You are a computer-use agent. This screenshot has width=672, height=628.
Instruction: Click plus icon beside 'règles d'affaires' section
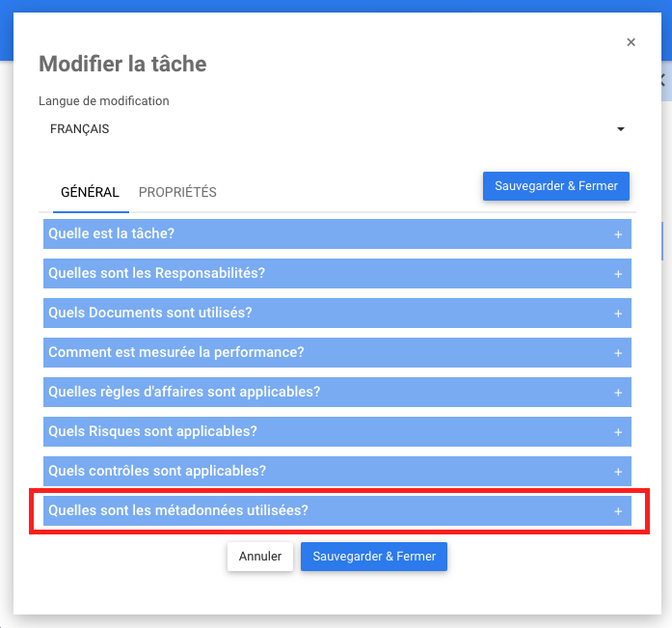pos(618,393)
